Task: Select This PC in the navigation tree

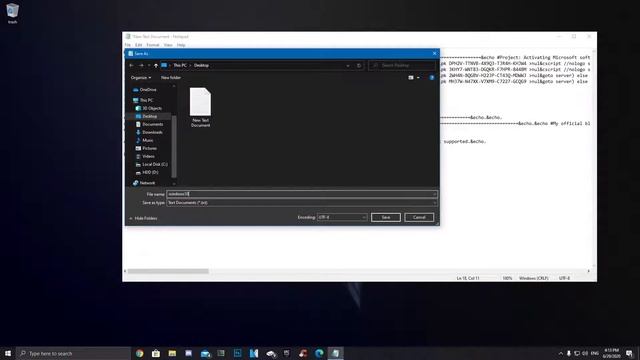Action: tap(143, 100)
